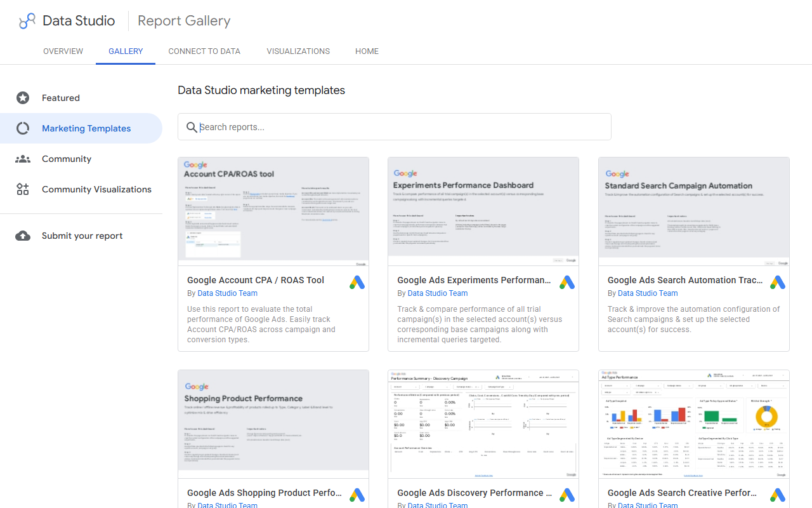The width and height of the screenshot is (812, 508).
Task: Click the Search Automation card description text
Action: click(x=694, y=319)
